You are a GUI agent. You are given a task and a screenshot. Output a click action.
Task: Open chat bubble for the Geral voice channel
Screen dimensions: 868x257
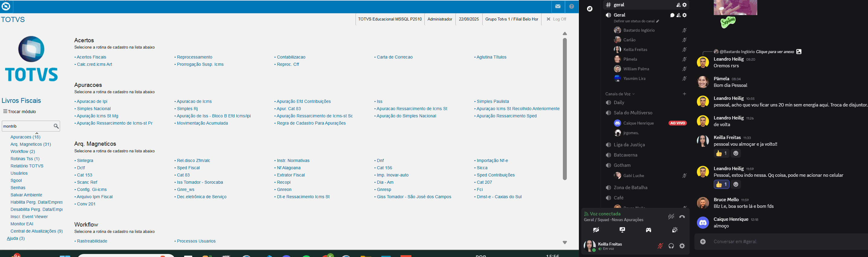(x=672, y=15)
